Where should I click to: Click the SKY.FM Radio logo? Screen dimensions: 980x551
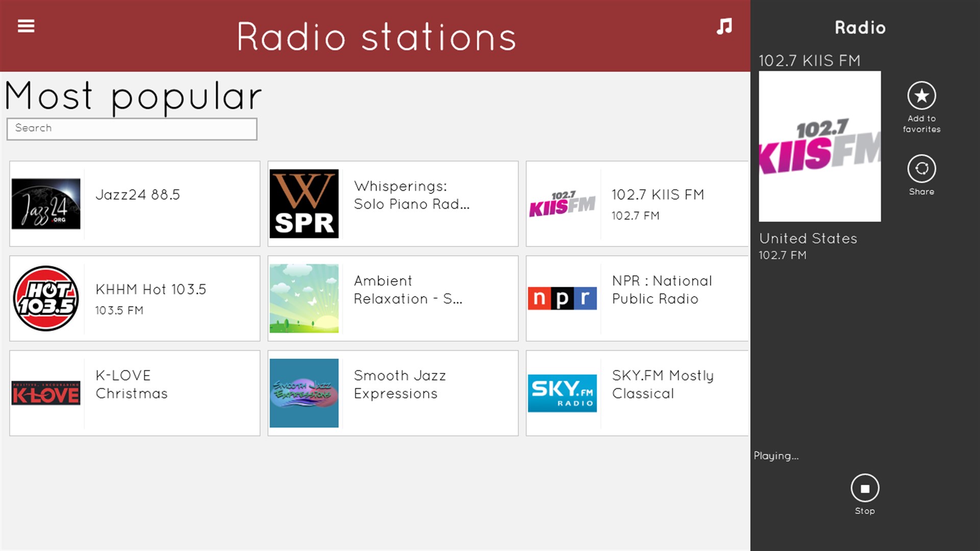pos(562,393)
